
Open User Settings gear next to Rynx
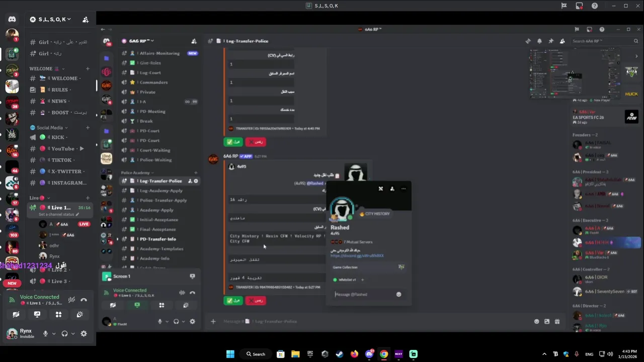(x=84, y=333)
